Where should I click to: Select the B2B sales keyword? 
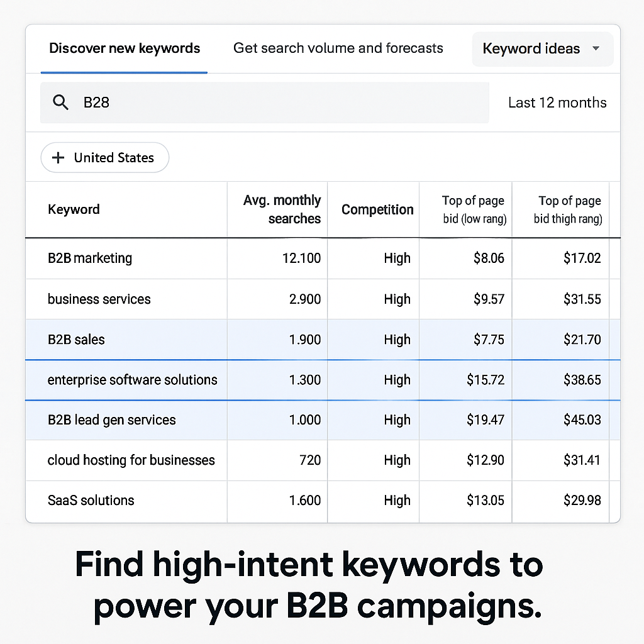tap(76, 340)
